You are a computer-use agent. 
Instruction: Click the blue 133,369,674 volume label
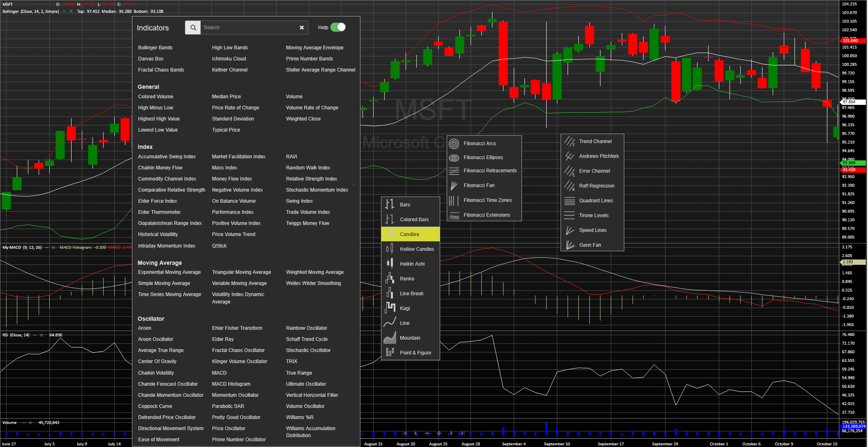(853, 426)
